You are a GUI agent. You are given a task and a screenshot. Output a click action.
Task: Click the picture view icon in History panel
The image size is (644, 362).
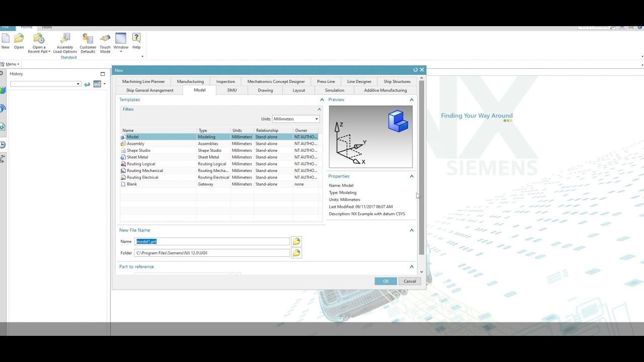pos(98,84)
